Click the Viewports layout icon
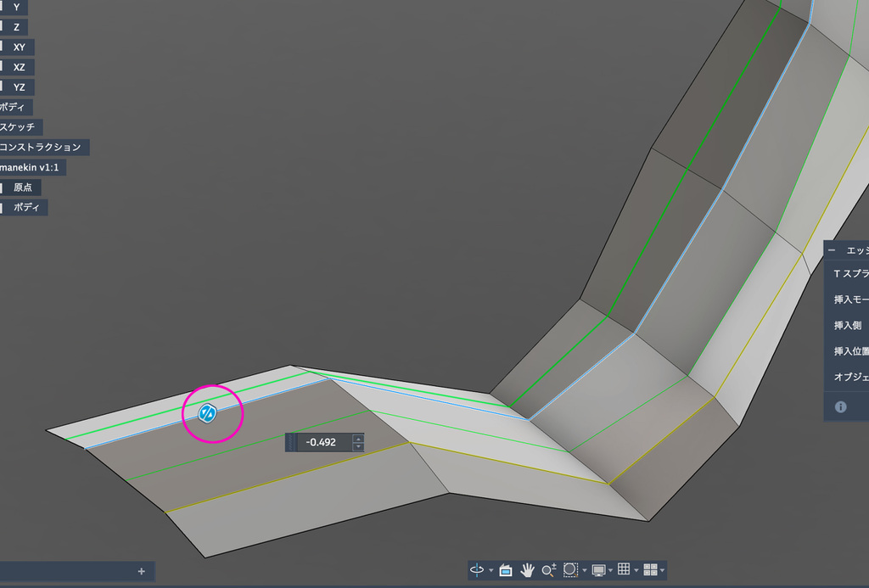The height and width of the screenshot is (588, 869). pyautogui.click(x=650, y=570)
